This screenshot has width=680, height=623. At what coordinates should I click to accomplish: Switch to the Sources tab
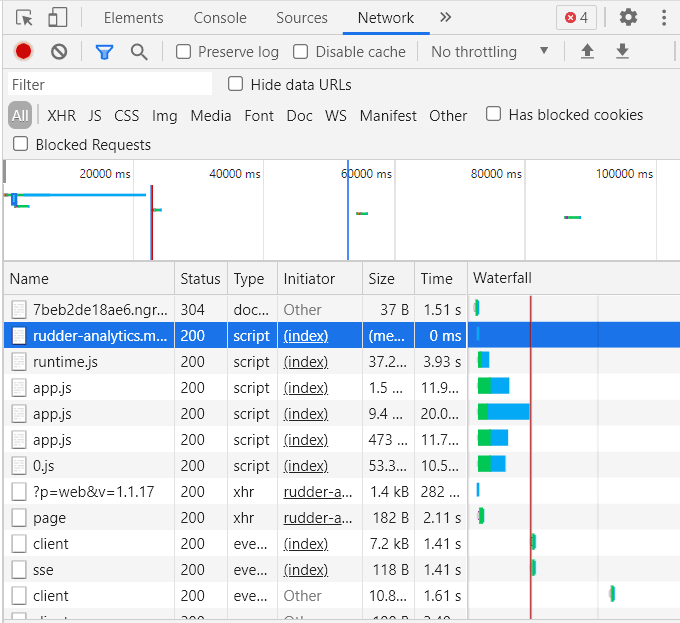pyautogui.click(x=301, y=17)
